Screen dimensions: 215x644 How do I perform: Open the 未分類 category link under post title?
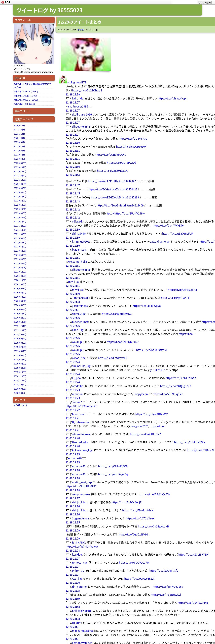coord(80,30)
